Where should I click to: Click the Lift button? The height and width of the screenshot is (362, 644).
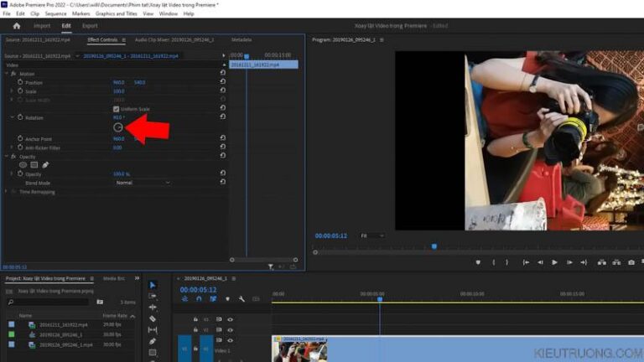point(602,262)
